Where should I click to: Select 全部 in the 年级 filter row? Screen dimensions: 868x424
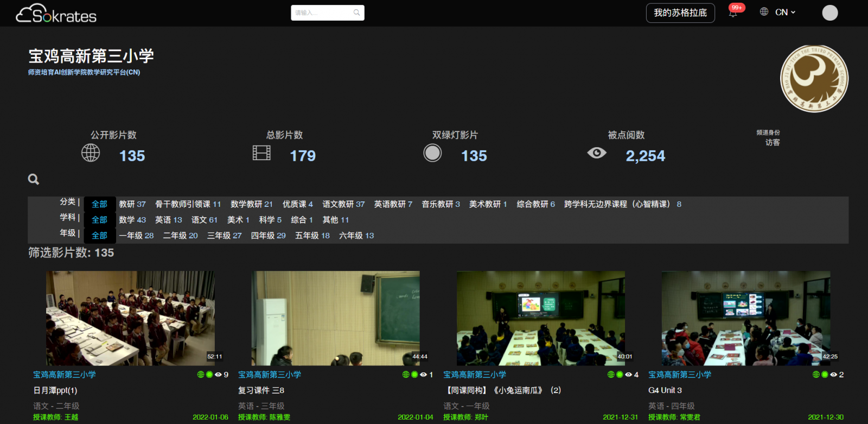(99, 236)
